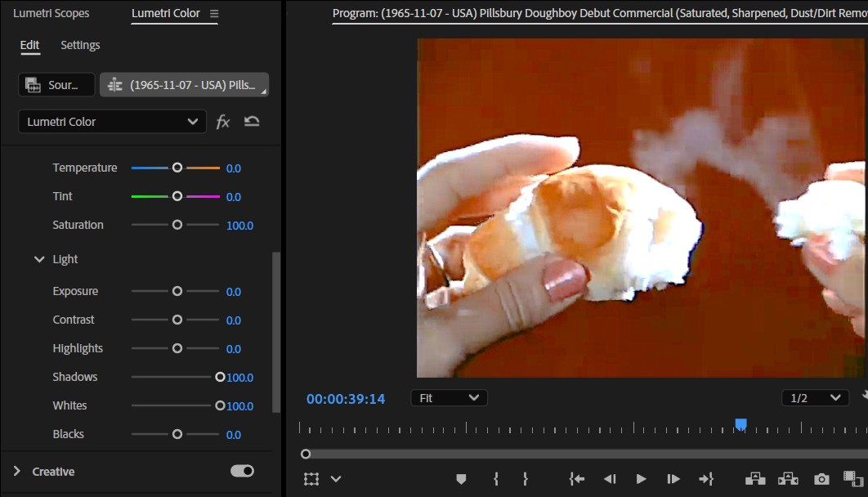Screen dimensions: 868x497
Task: Click the Shadows slider handle
Action: [220, 377]
